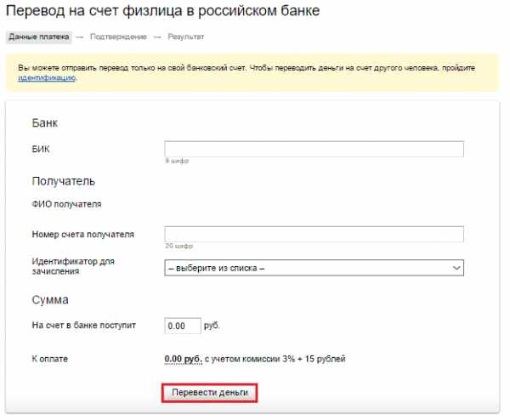Click the 'БИК' field label

point(41,149)
